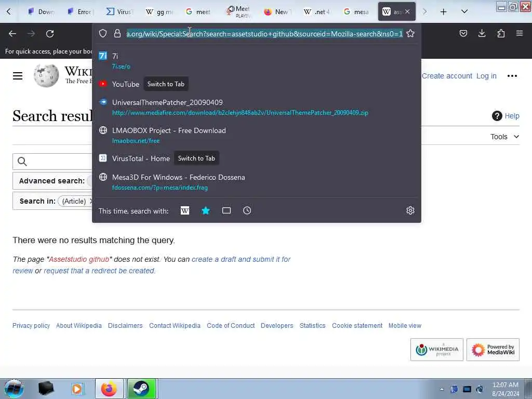Open search settings gear
The width and height of the screenshot is (532, 399).
410,211
